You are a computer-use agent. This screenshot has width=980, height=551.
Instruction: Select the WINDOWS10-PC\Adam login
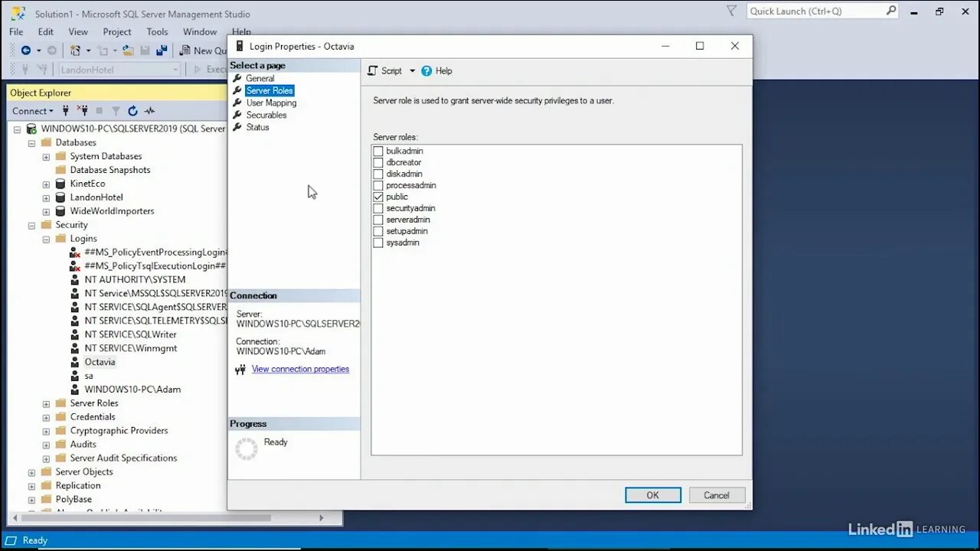pyautogui.click(x=132, y=390)
